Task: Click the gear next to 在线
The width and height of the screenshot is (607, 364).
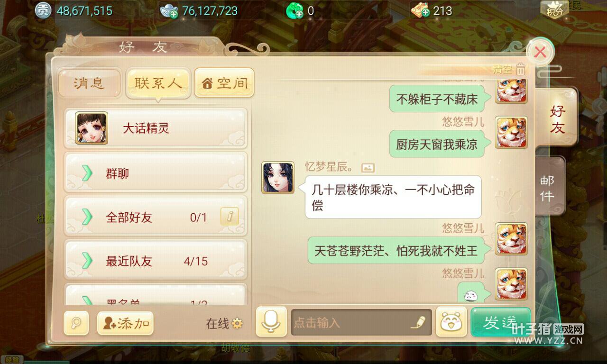Action: pos(237,324)
